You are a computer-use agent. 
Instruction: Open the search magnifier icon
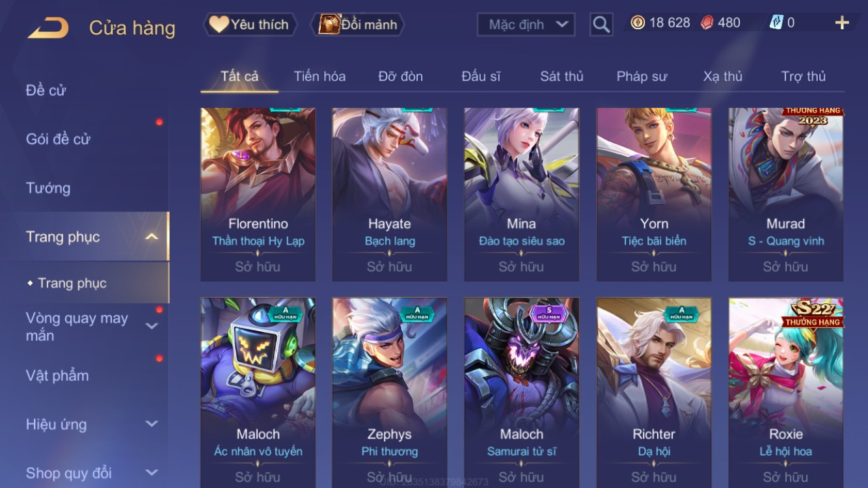(601, 25)
